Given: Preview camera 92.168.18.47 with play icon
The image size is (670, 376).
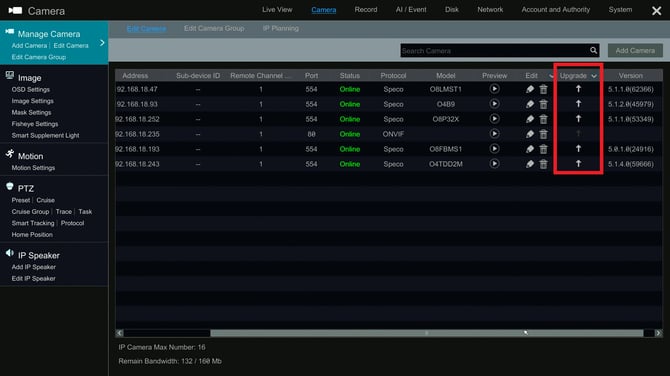Looking at the screenshot, I should pyautogui.click(x=494, y=89).
